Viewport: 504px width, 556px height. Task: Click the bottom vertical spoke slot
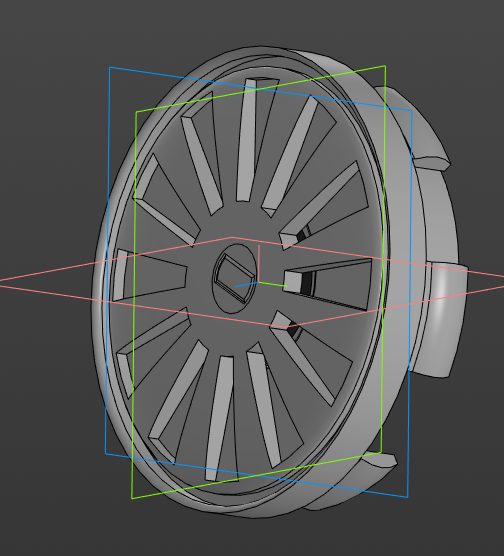click(221, 418)
